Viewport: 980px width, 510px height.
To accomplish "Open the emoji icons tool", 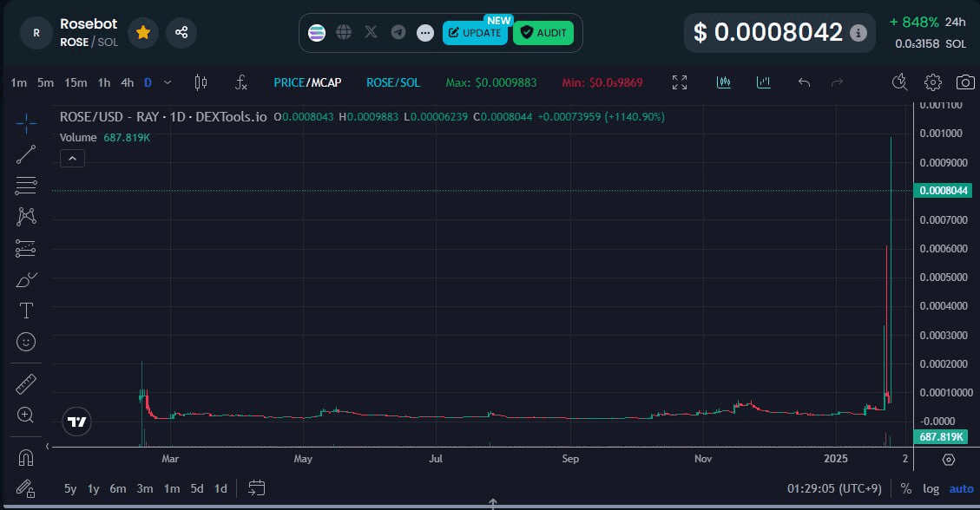I will pos(26,342).
